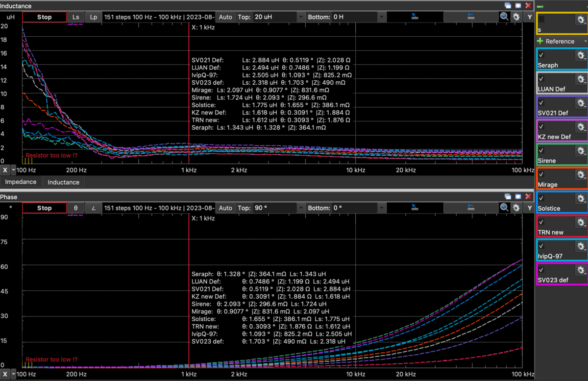The height and width of the screenshot is (381, 588).
Task: Open the measurements tool in Inductance toolbar
Action: point(470,17)
